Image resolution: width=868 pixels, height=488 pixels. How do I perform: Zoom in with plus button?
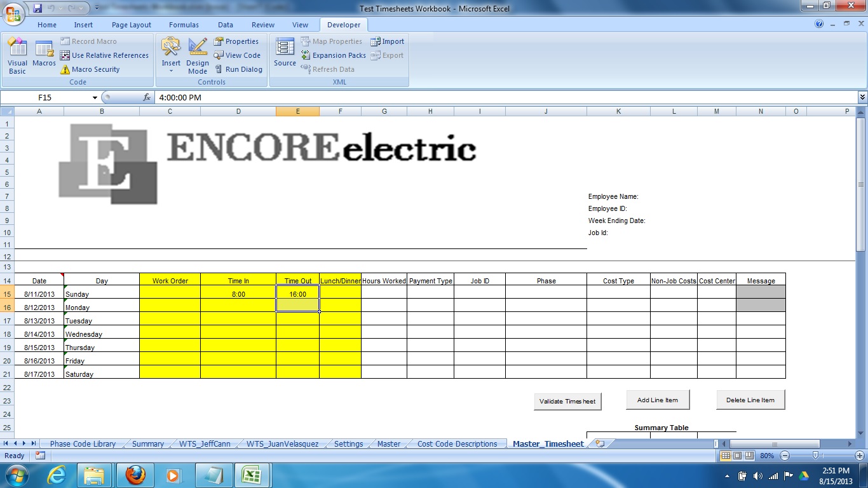[x=860, y=456]
